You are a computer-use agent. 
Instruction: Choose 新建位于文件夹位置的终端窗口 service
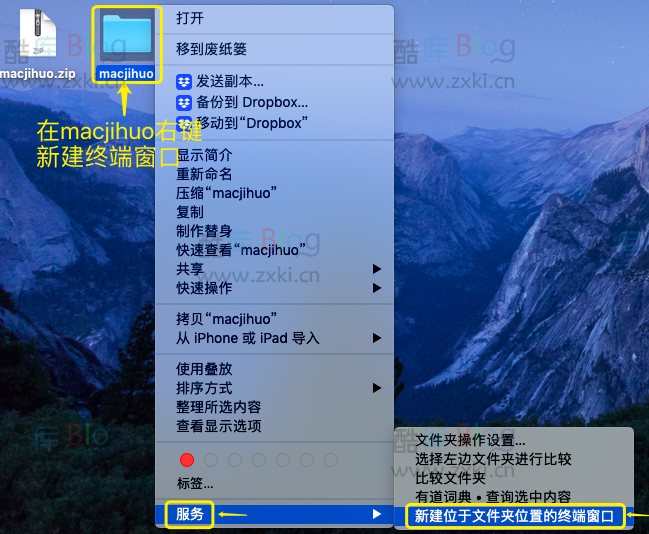(x=514, y=516)
